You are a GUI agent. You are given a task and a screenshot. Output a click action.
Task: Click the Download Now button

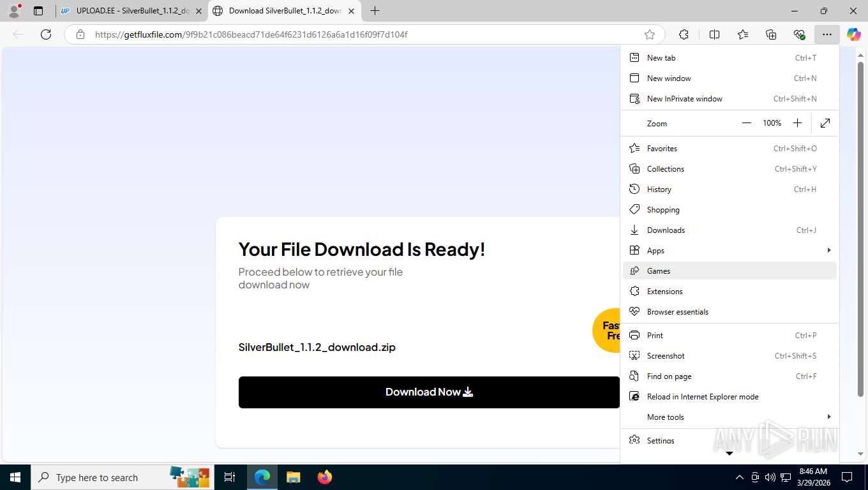[429, 392]
